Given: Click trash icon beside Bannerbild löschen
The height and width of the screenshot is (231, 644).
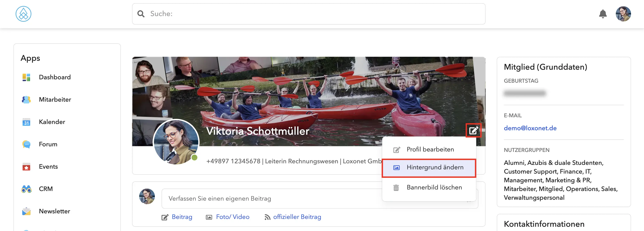Looking at the screenshot, I should (x=396, y=187).
